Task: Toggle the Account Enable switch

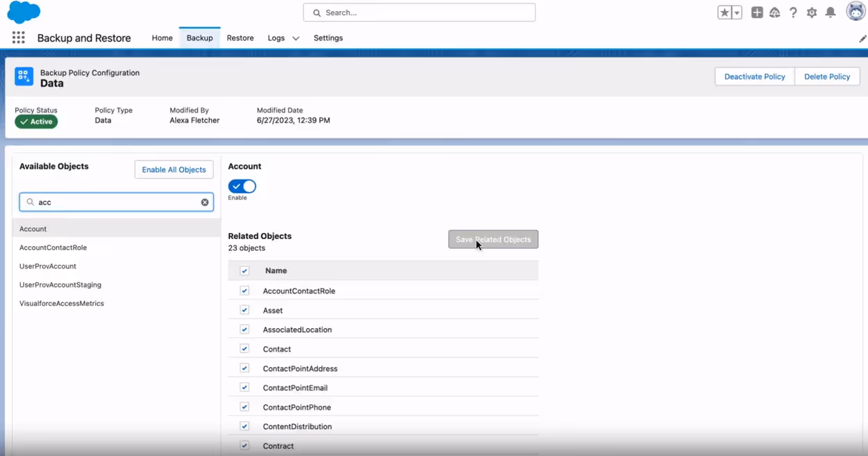Action: click(242, 186)
